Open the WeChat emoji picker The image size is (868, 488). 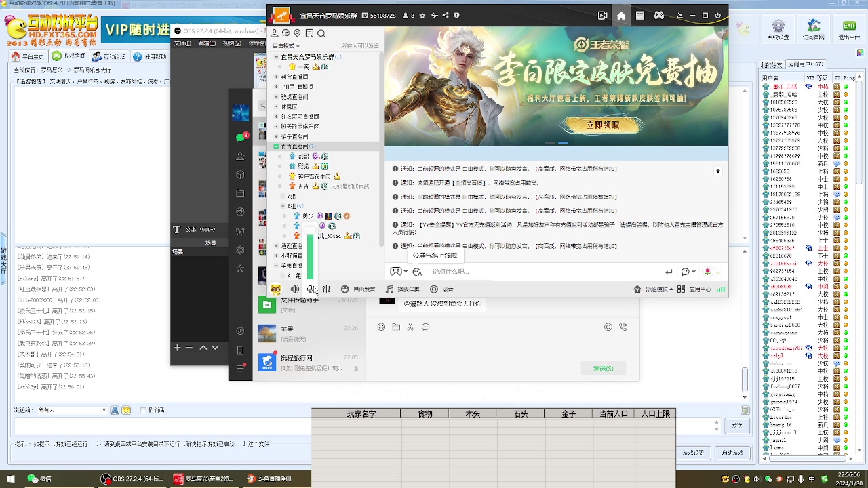pos(381,327)
